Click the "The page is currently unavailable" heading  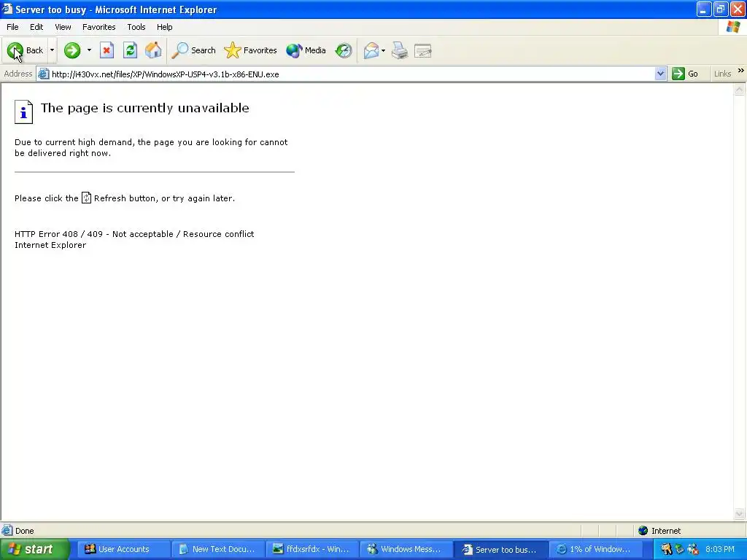(145, 108)
